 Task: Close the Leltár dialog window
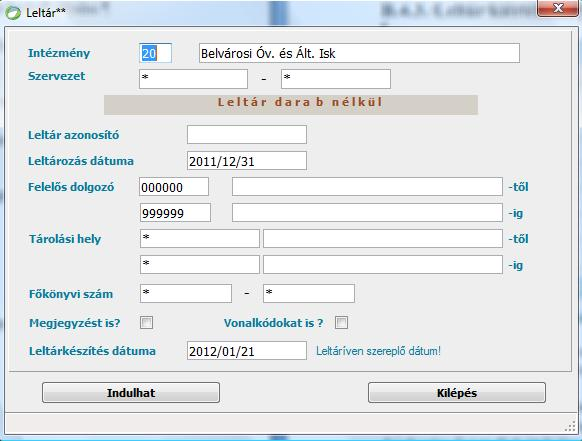(x=559, y=8)
